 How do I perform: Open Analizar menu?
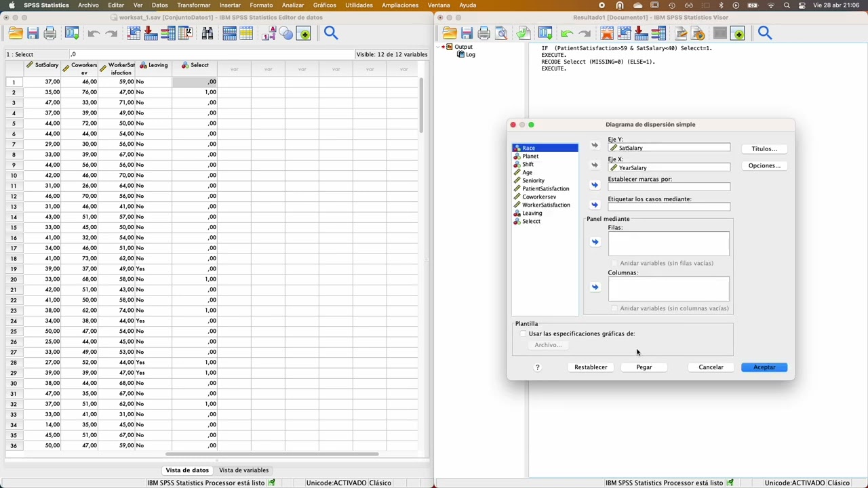click(293, 5)
